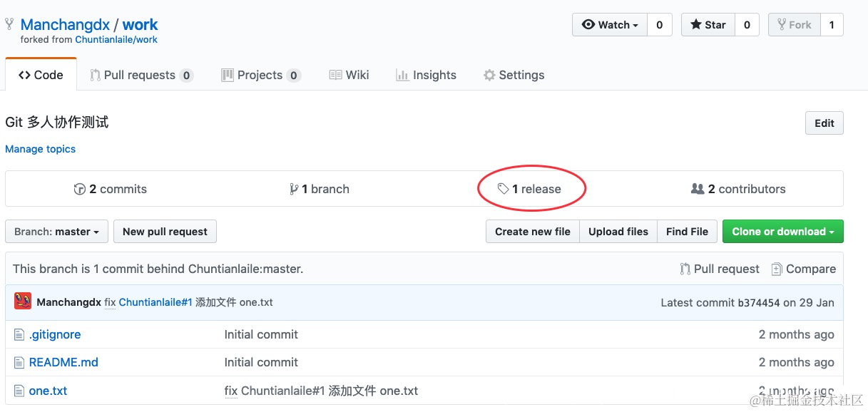
Task: Click the board icon on Projects tab
Action: [228, 75]
